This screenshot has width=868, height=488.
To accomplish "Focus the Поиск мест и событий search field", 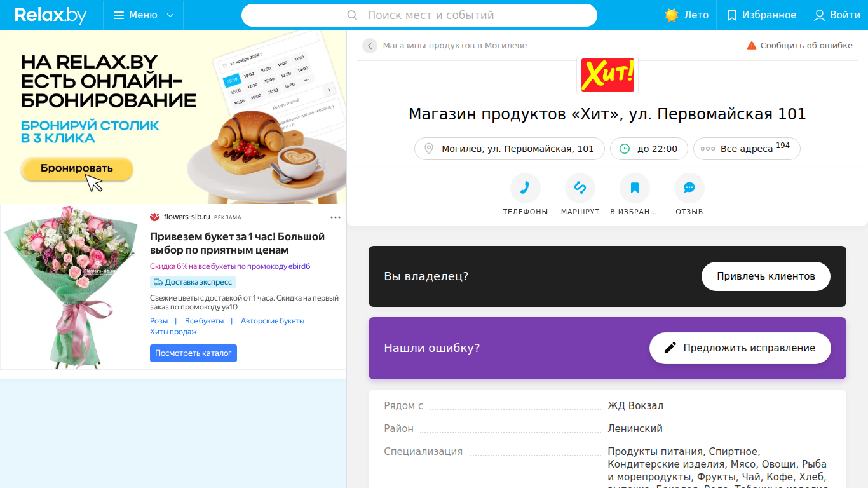I will pyautogui.click(x=419, y=15).
